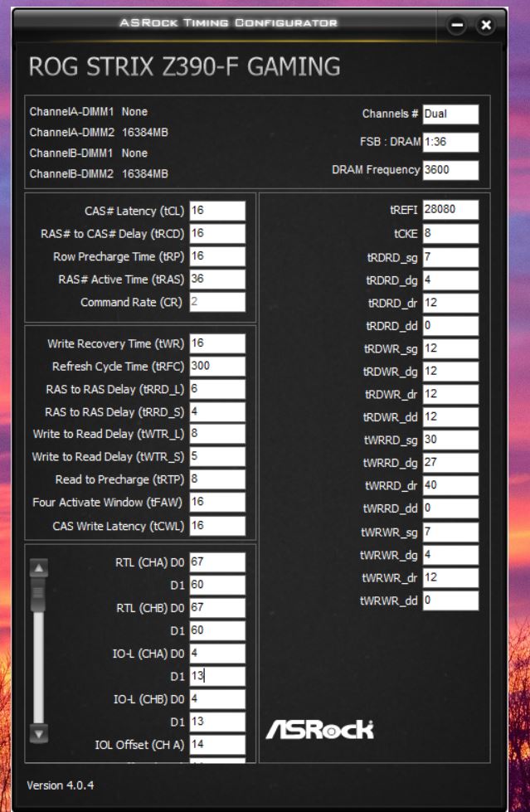Click the tRDWR_dd value field

(450, 417)
